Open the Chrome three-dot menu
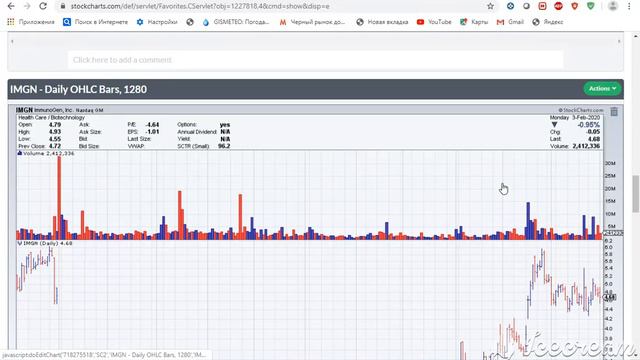Image resolution: width=640 pixels, height=360 pixels. tap(629, 6)
